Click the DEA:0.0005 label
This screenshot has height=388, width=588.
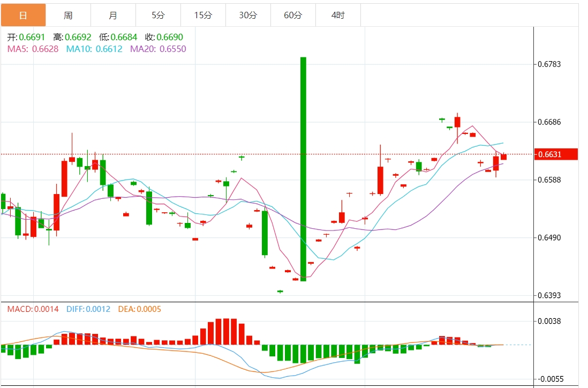[x=139, y=309]
